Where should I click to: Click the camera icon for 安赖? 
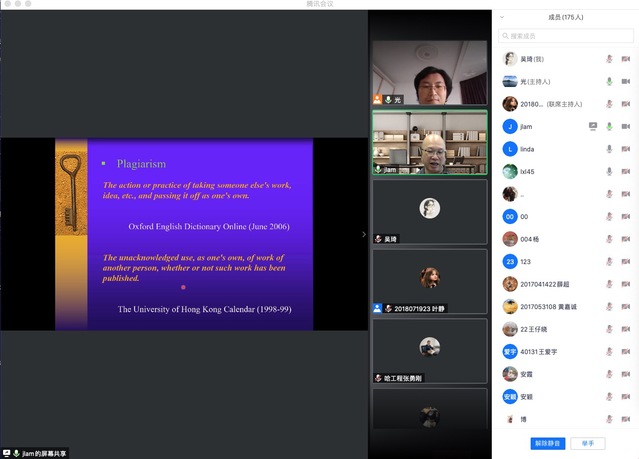(625, 397)
